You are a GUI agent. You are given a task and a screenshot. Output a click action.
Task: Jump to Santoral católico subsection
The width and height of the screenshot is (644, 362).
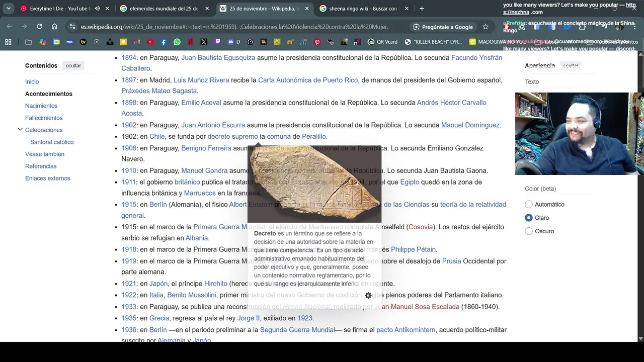click(x=52, y=142)
